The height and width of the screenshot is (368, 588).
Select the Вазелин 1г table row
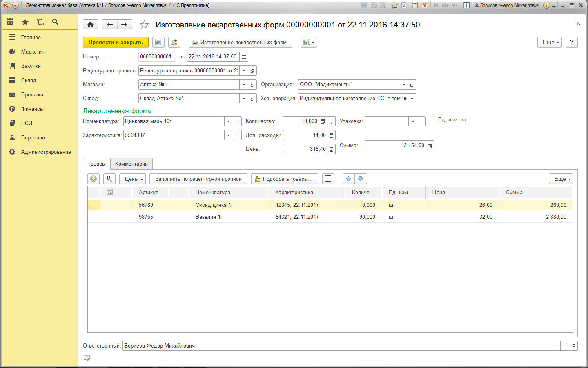coord(209,217)
